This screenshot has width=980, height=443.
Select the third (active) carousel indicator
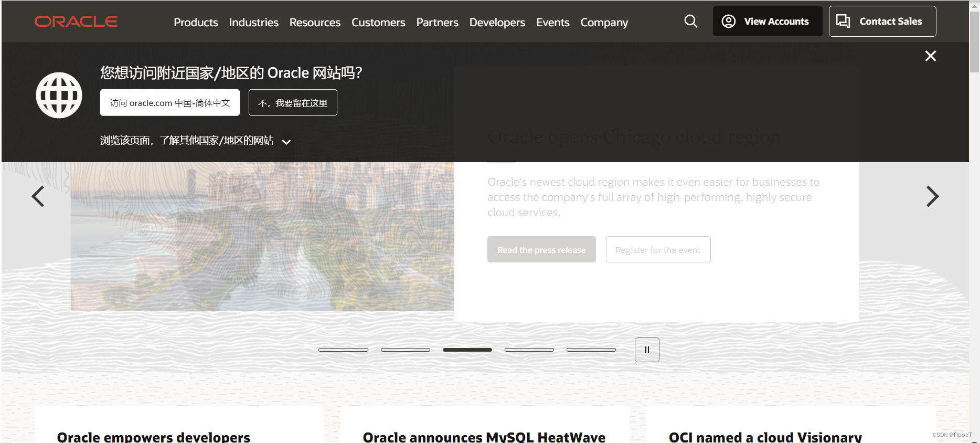coord(467,350)
